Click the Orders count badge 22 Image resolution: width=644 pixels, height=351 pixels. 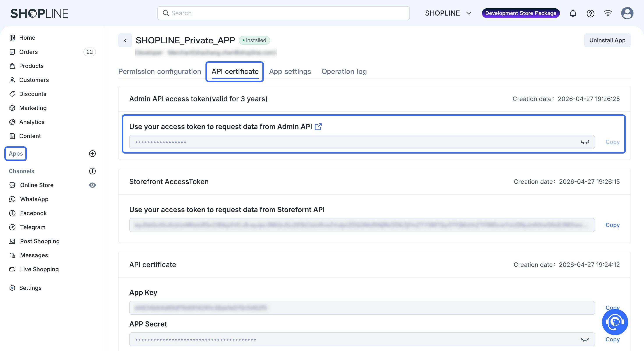pos(90,52)
